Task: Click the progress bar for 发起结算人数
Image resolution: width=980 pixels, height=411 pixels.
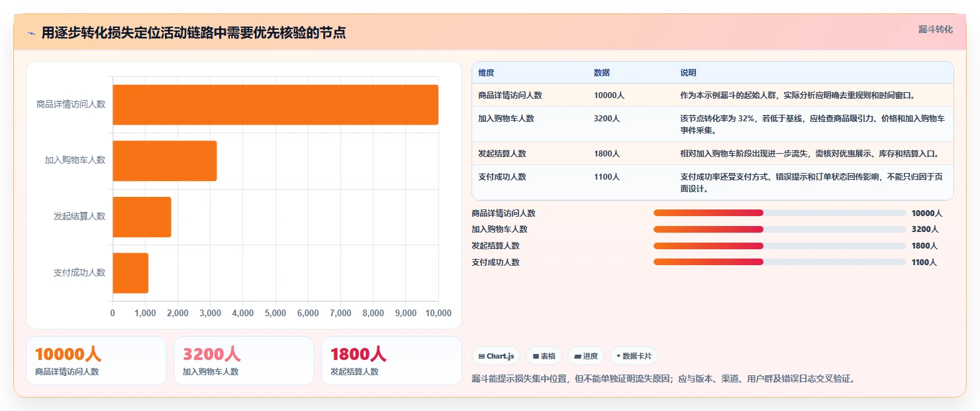Action: tap(779, 246)
